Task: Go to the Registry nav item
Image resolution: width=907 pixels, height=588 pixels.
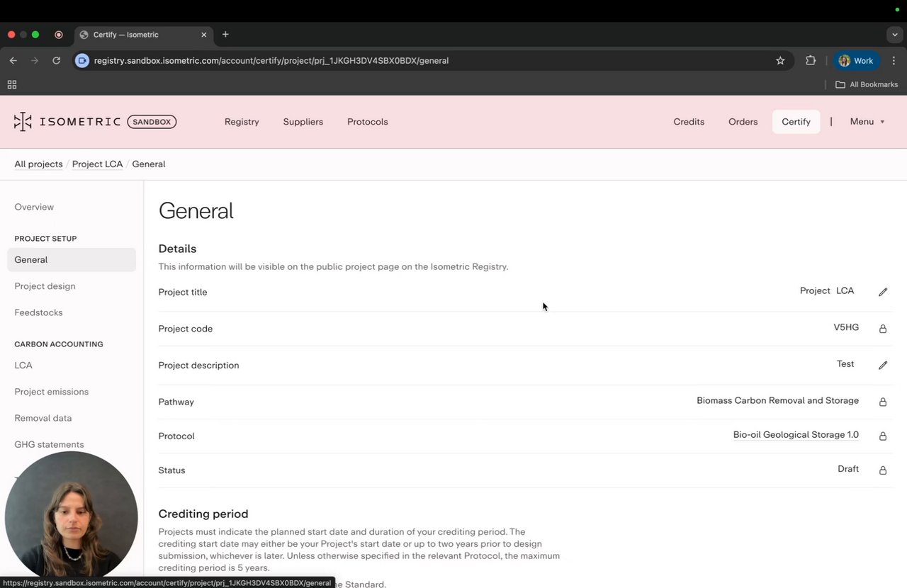Action: coord(242,122)
